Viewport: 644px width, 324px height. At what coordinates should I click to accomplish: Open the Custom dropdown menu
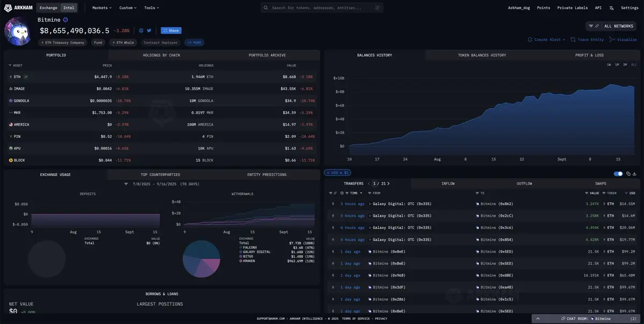128,8
